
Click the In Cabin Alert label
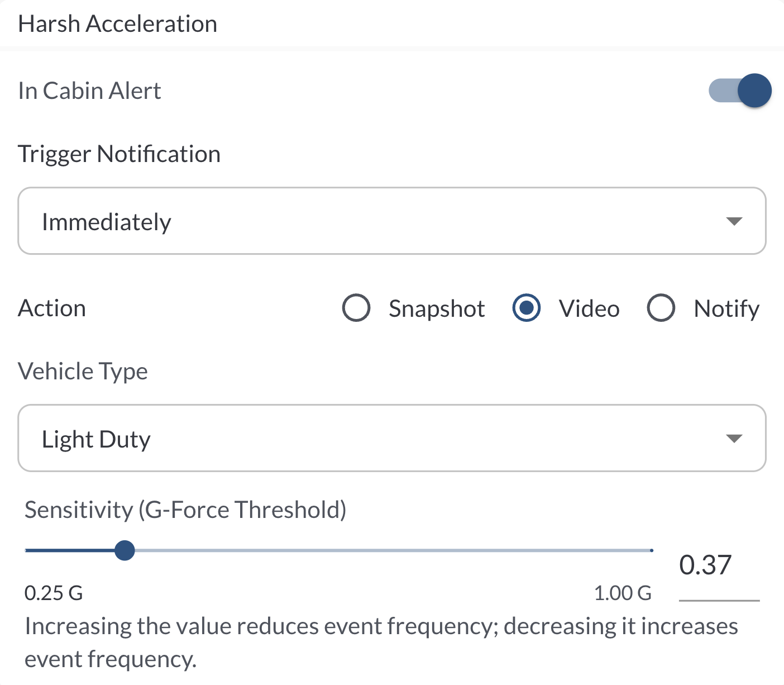[x=89, y=91]
